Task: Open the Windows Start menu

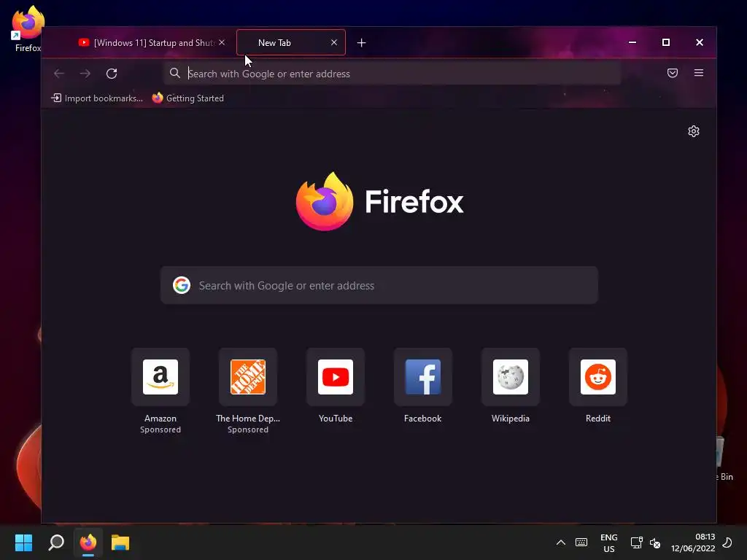Action: coord(23,542)
